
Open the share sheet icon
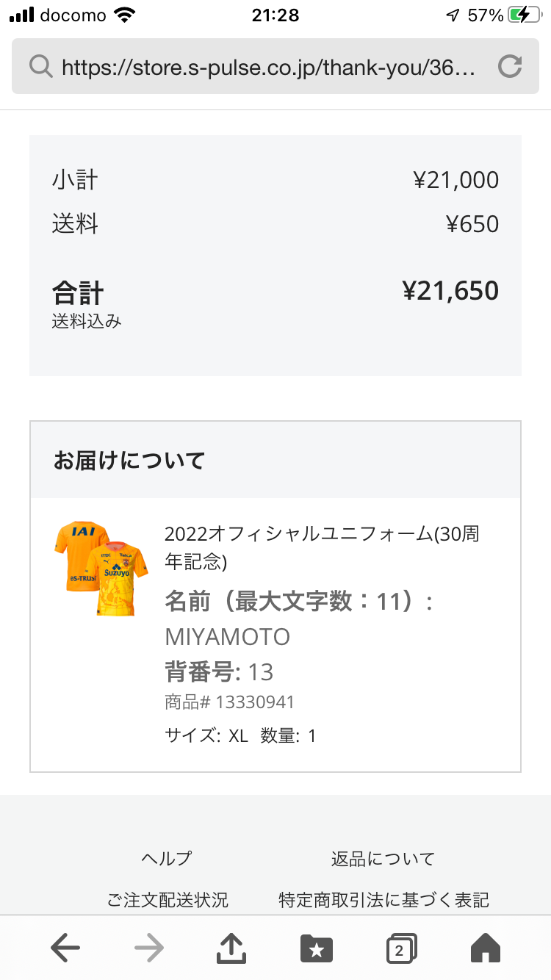pos(231,948)
